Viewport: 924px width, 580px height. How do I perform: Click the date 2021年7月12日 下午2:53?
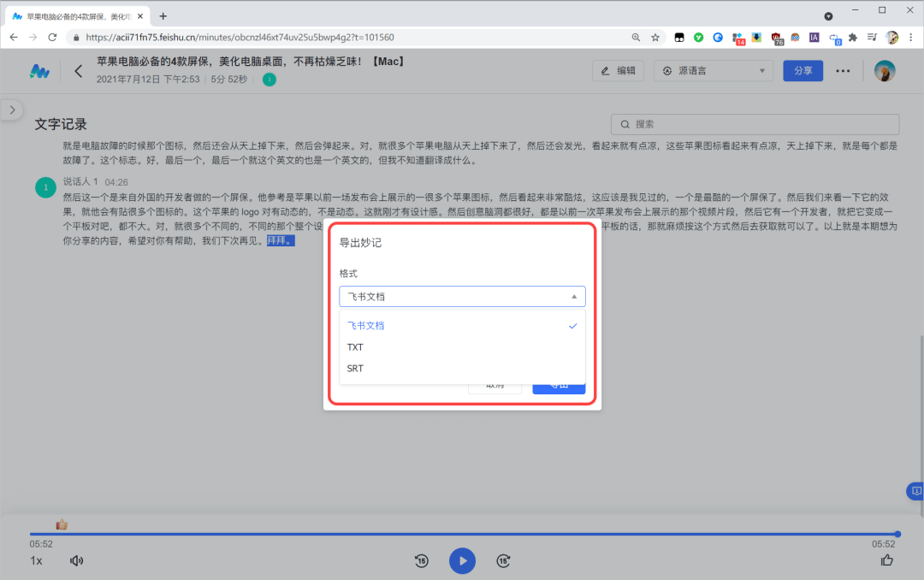click(148, 79)
